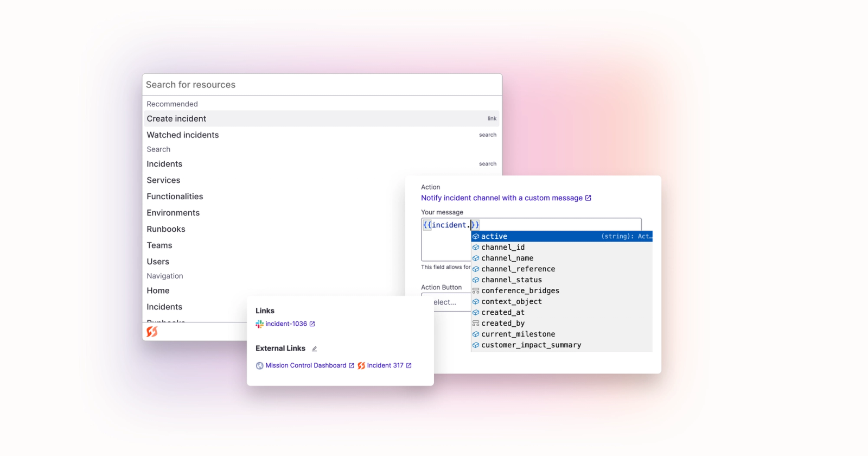Pick channel_status from autocomplete list
This screenshot has height=456, width=868.
tap(561, 280)
